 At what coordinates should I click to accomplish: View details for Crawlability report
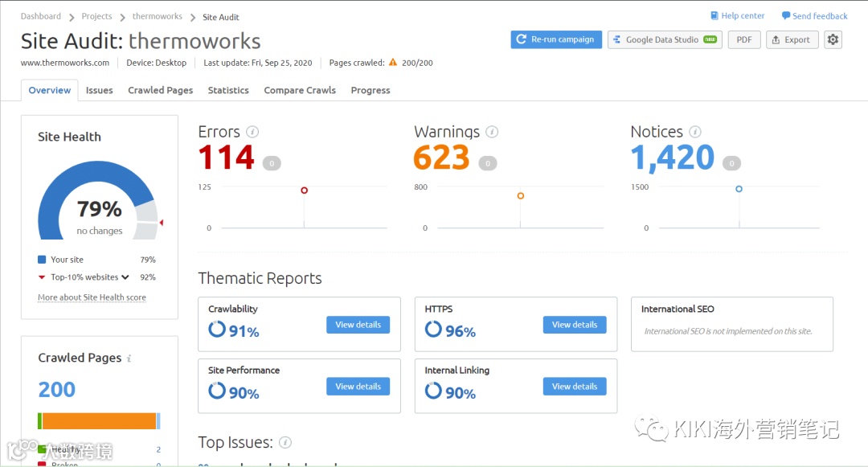click(358, 325)
